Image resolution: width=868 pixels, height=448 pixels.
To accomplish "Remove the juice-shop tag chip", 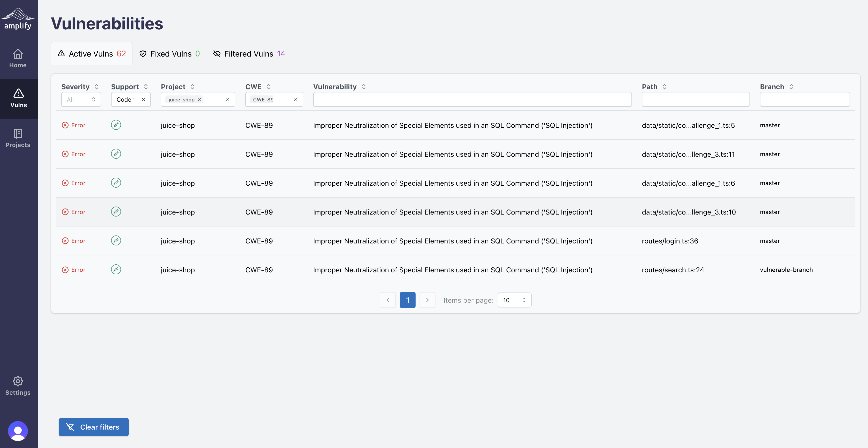I will point(199,100).
